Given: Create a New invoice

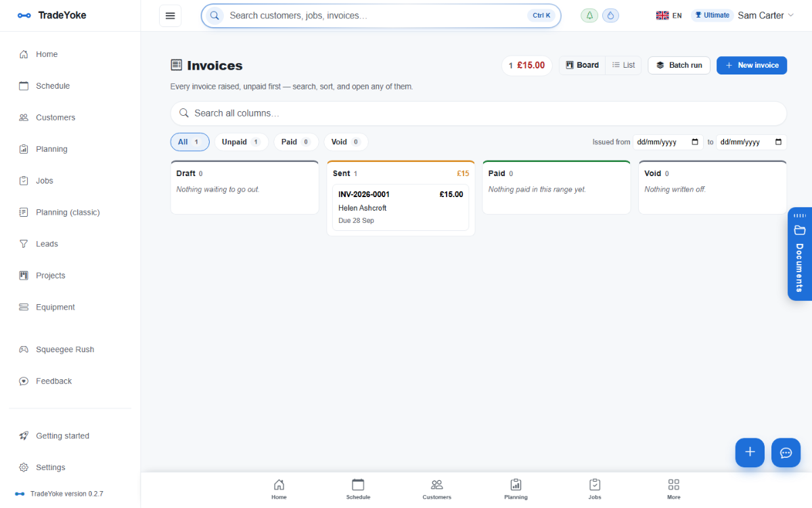Looking at the screenshot, I should click(x=752, y=65).
